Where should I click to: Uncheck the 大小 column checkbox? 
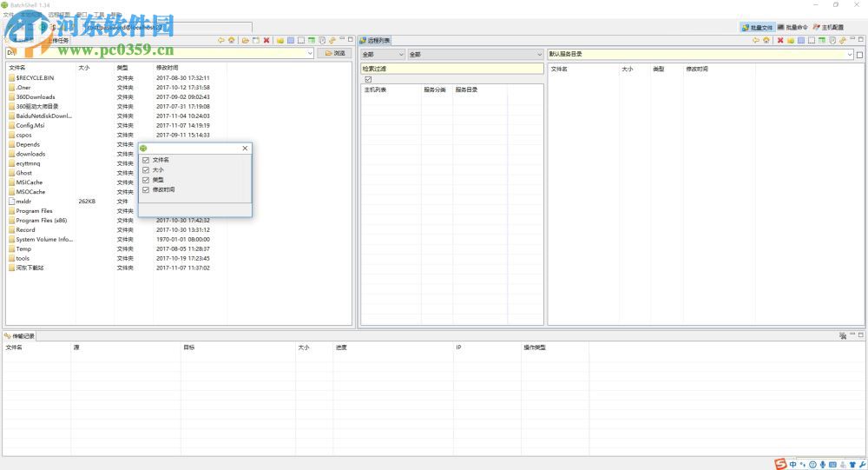pyautogui.click(x=146, y=170)
